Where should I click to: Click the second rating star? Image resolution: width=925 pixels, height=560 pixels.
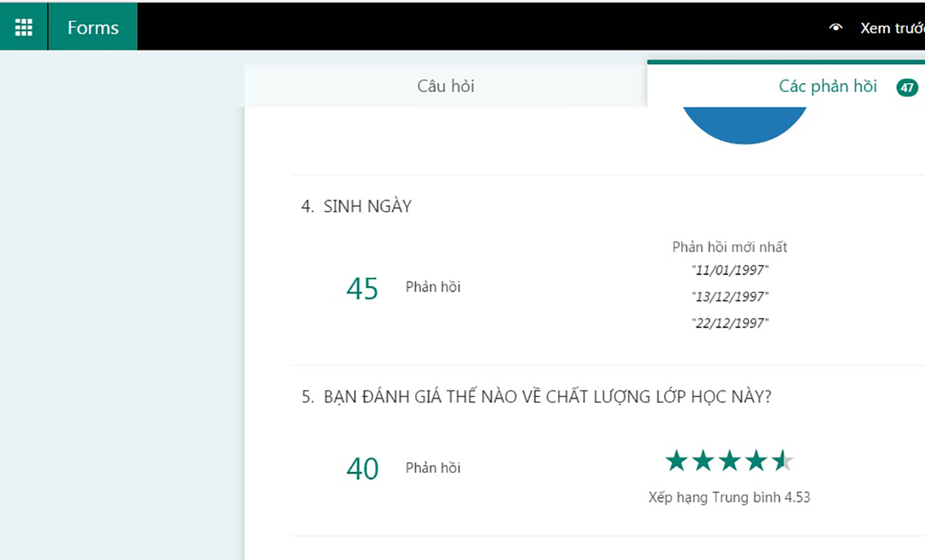[703, 461]
